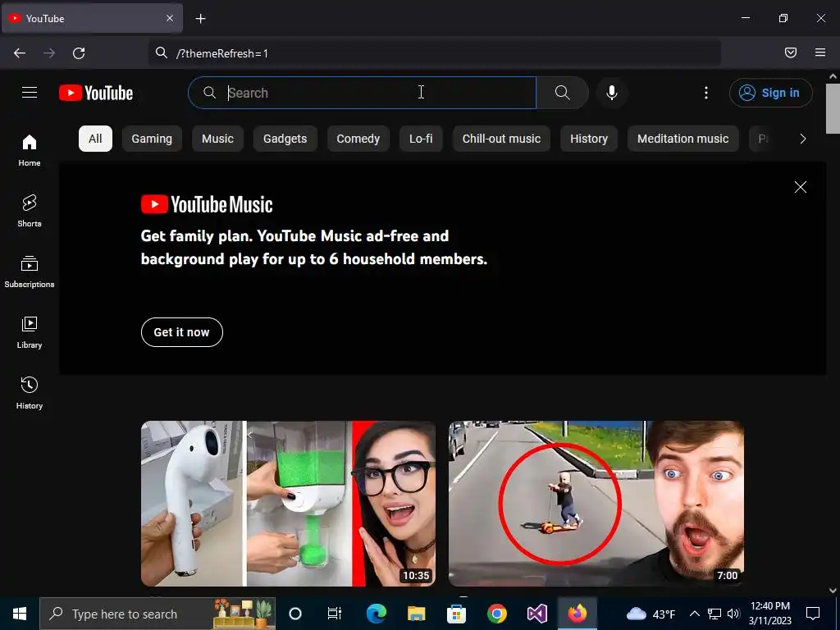
Task: Click Save to Pocket icon
Action: click(x=791, y=52)
